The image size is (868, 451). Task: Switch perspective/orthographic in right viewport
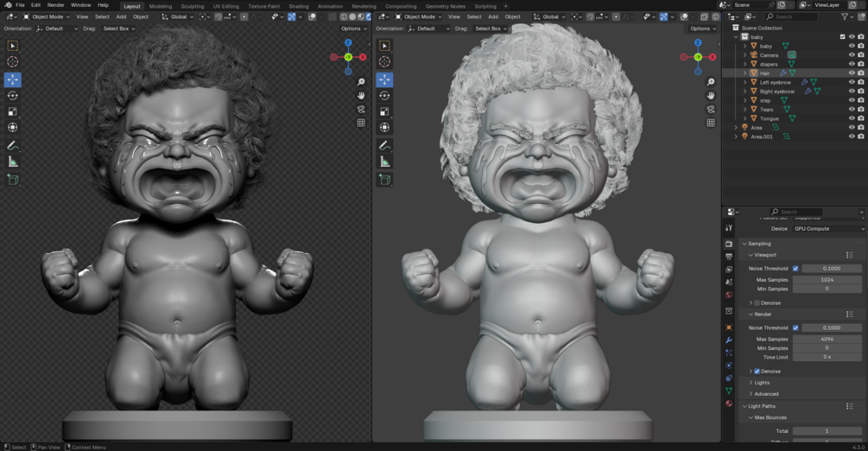[711, 123]
